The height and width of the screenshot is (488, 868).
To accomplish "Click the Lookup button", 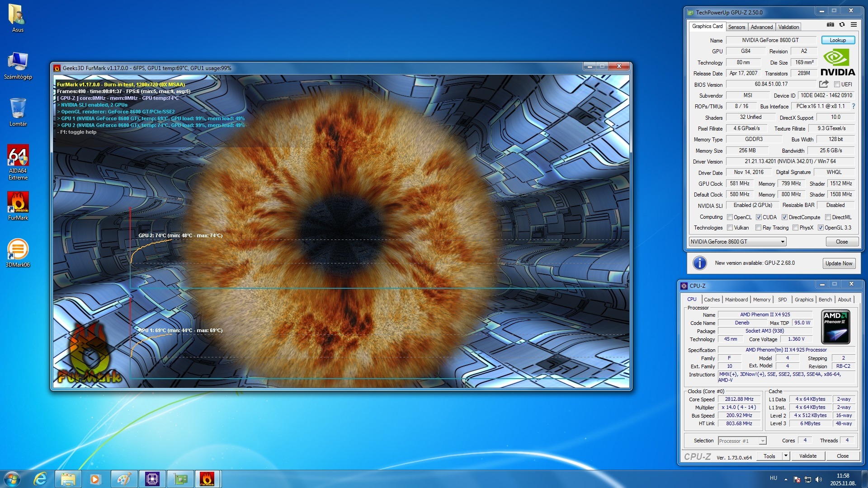I will 838,40.
